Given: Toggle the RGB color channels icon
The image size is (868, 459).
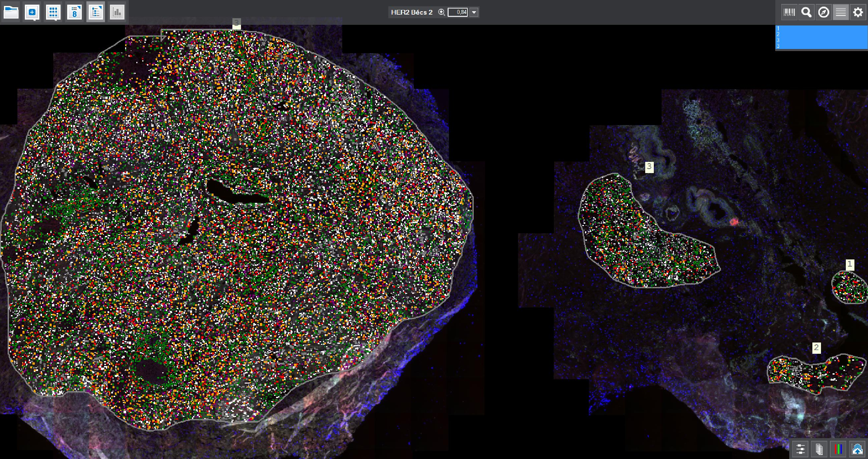Looking at the screenshot, I should click(x=838, y=449).
